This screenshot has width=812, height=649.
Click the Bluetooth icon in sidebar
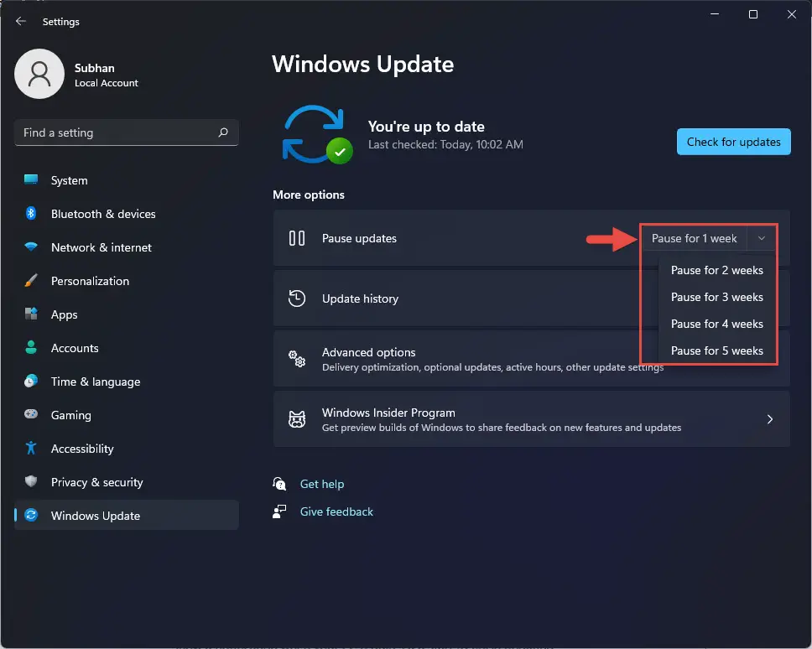(x=31, y=213)
